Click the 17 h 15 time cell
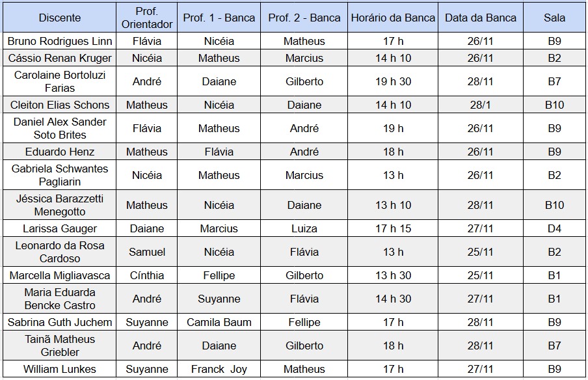This screenshot has height=380, width=588. pos(393,228)
